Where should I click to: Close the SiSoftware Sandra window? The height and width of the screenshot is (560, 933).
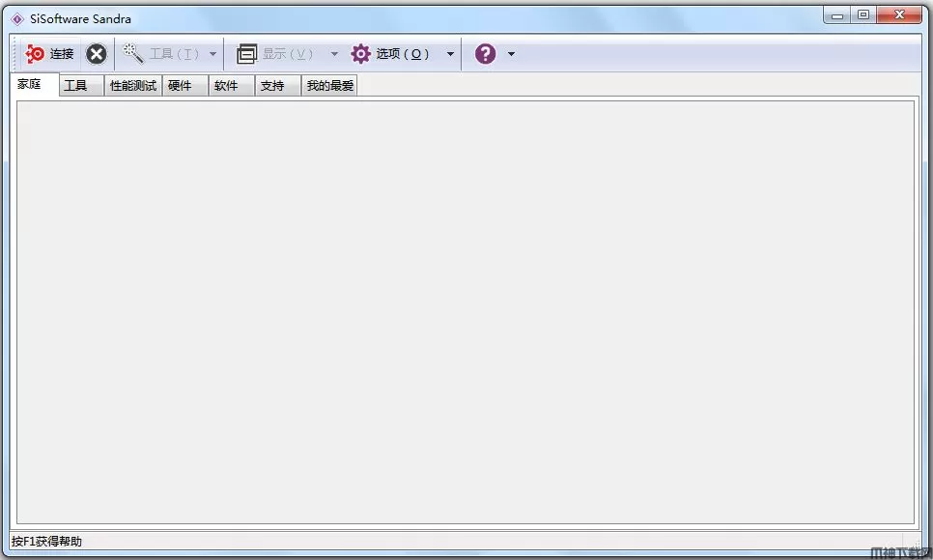click(899, 15)
